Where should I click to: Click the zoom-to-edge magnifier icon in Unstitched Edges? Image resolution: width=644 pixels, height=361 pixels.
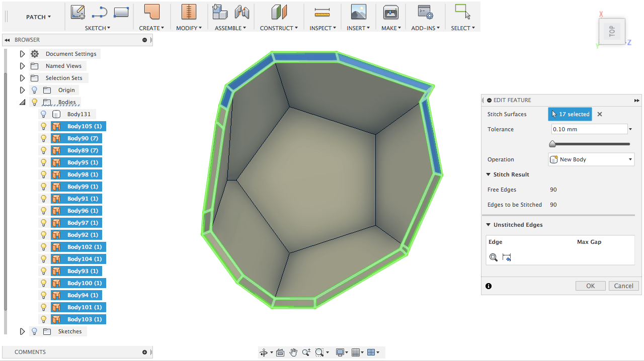pyautogui.click(x=493, y=257)
